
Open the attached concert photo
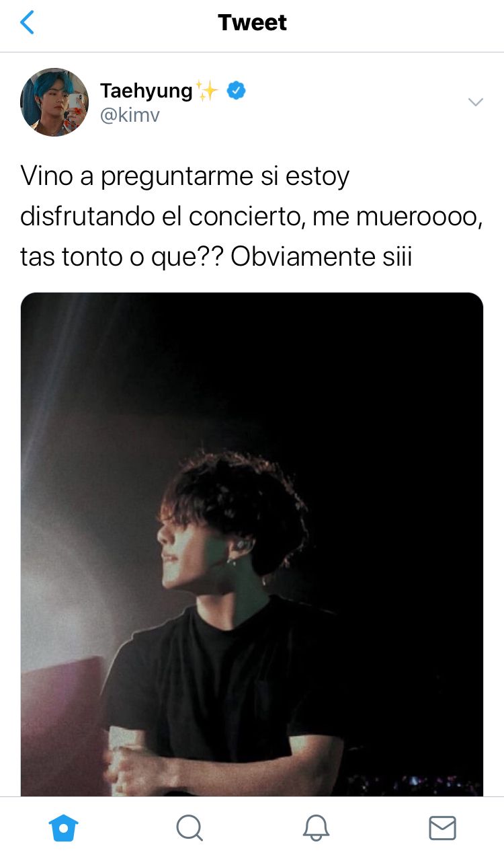(252, 544)
